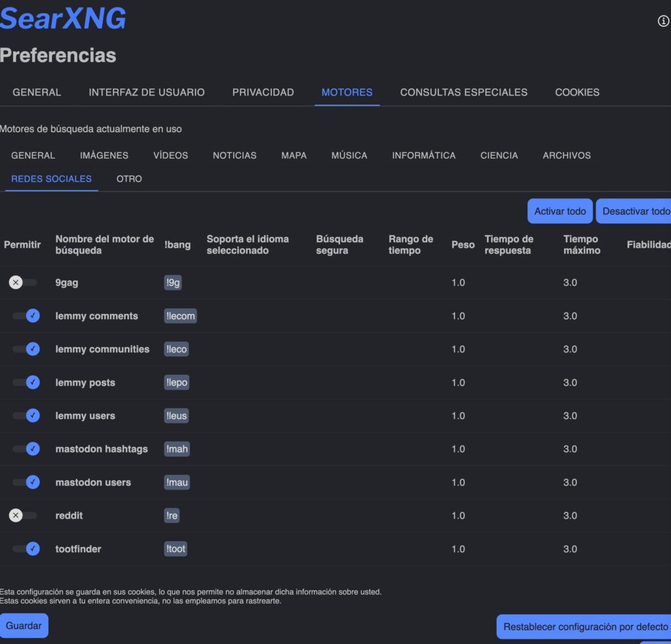Enable the 9gag search engine toggle
The height and width of the screenshot is (644, 671).
tap(24, 282)
